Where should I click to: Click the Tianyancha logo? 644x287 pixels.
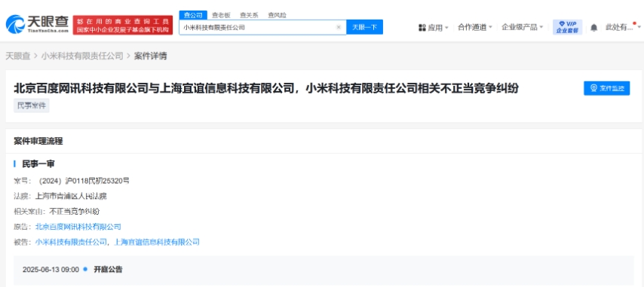point(37,24)
